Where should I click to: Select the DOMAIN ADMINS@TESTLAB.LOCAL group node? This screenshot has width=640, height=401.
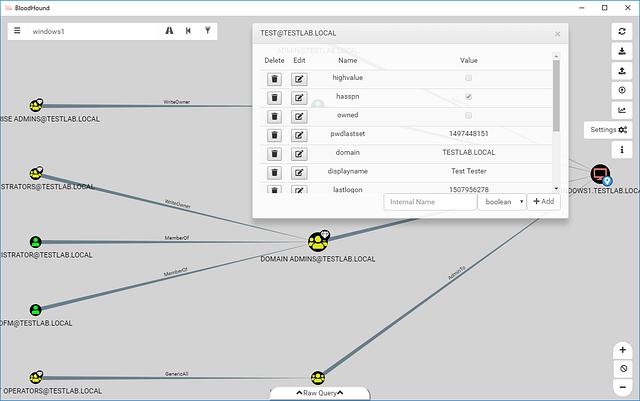click(318, 242)
